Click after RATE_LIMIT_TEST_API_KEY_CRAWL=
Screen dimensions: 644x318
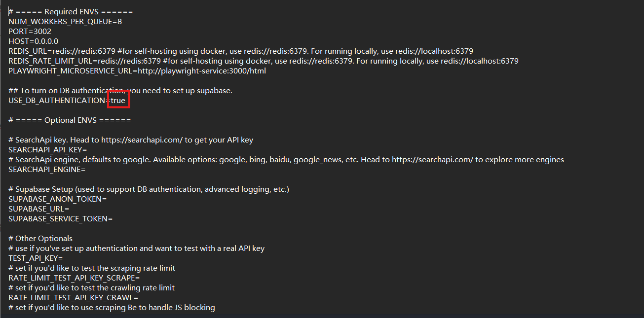[139, 298]
